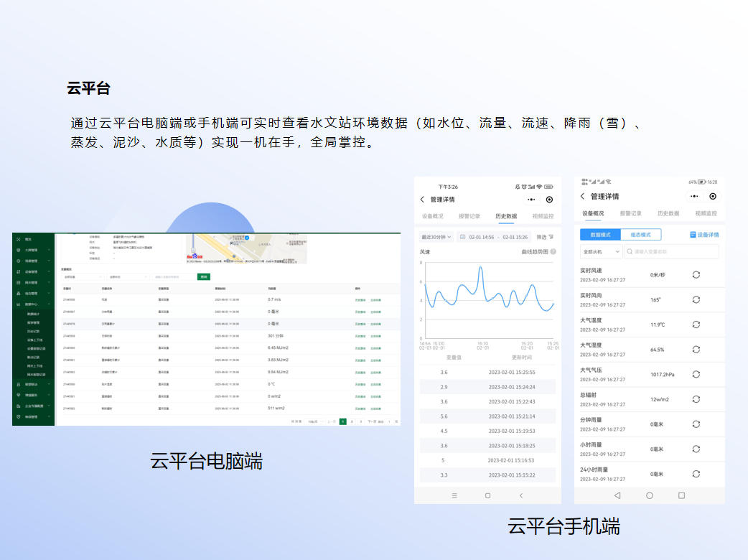
Task: Click the green search button above table
Action: pos(205,276)
